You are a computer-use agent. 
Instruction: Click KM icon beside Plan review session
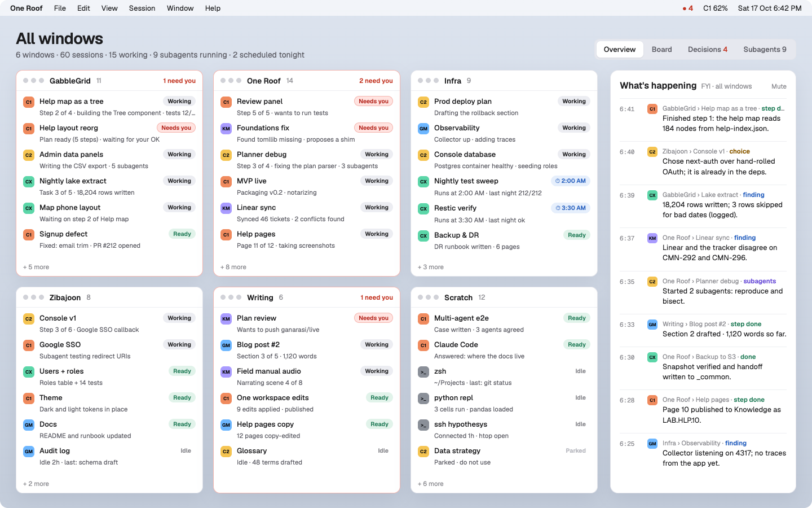226,319
